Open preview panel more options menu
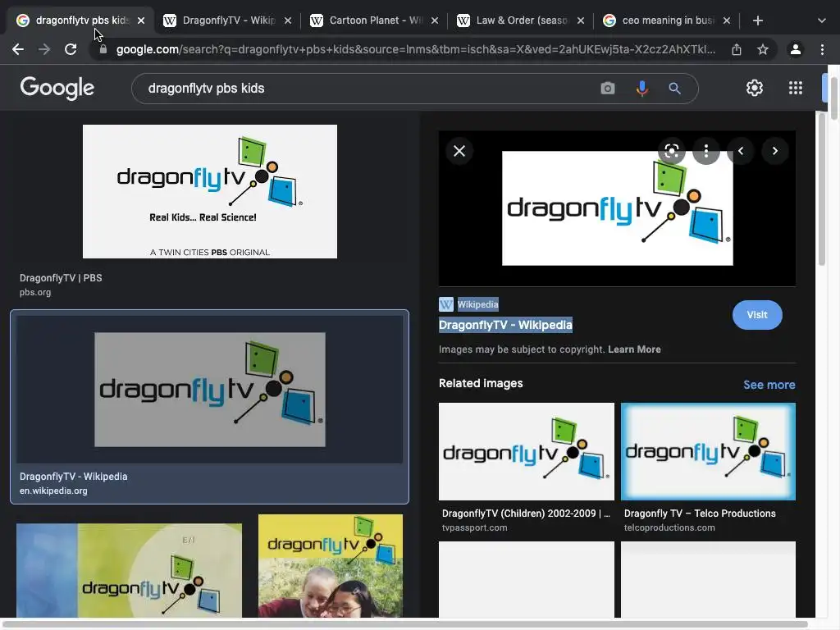This screenshot has width=840, height=630. tap(706, 151)
